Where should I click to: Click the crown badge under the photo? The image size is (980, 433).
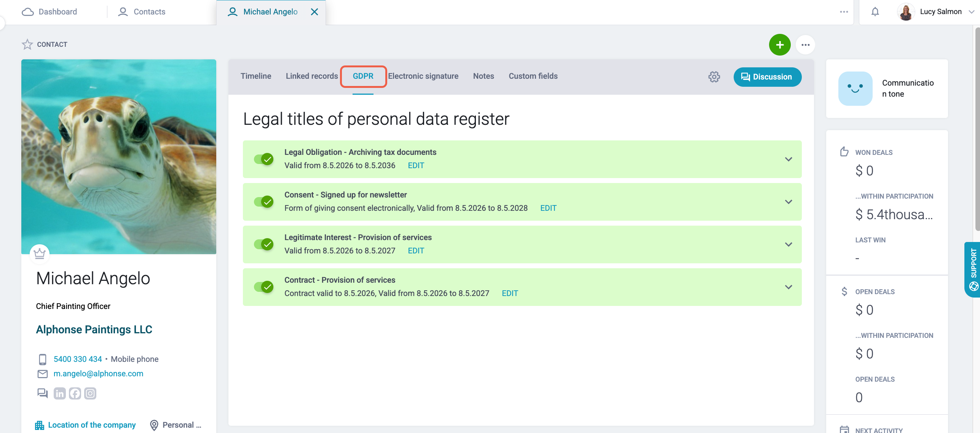coord(40,253)
